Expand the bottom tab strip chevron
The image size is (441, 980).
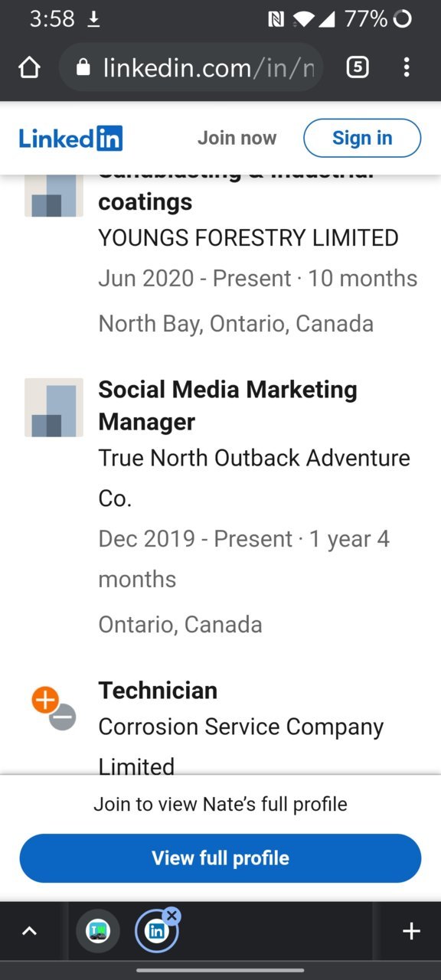(29, 931)
